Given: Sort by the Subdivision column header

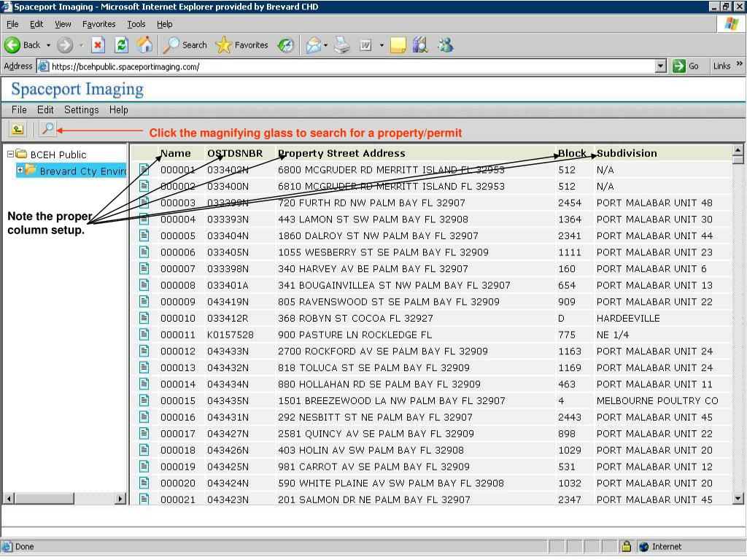Looking at the screenshot, I should [x=627, y=153].
